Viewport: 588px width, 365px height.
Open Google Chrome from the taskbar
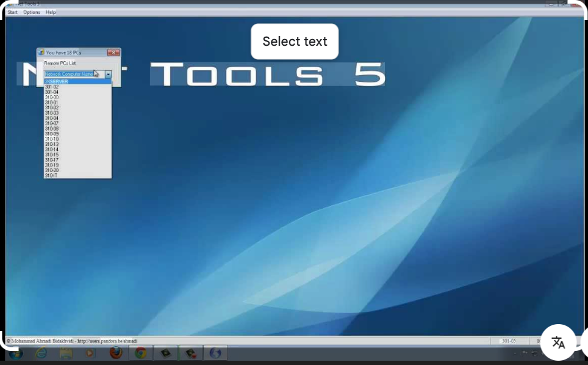coord(140,353)
